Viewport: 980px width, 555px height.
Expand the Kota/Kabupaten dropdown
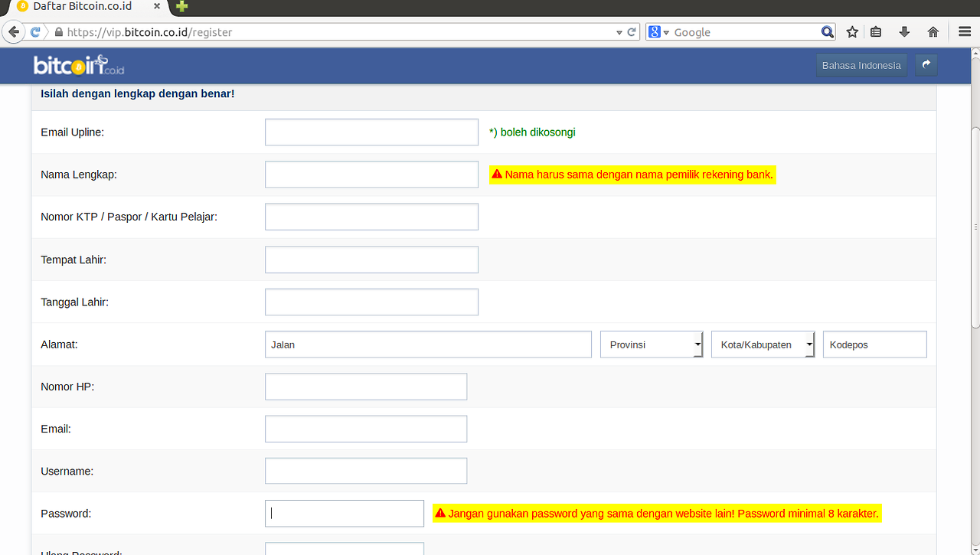pos(763,344)
